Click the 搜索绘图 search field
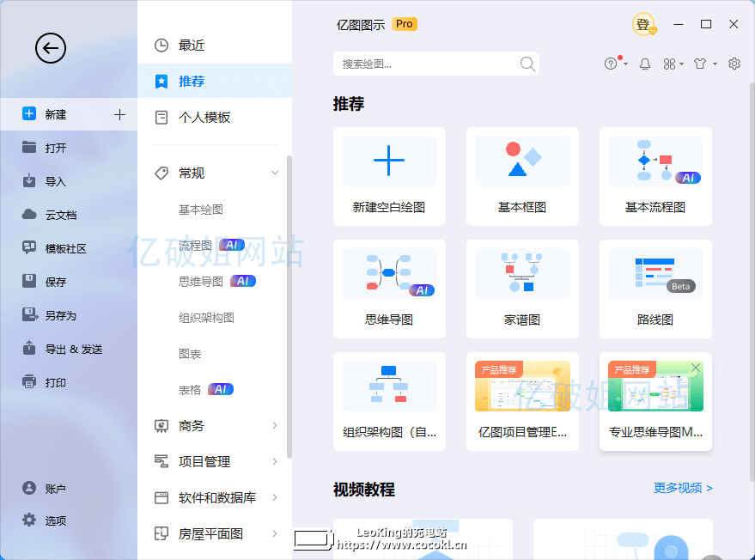The image size is (755, 560). [x=435, y=64]
